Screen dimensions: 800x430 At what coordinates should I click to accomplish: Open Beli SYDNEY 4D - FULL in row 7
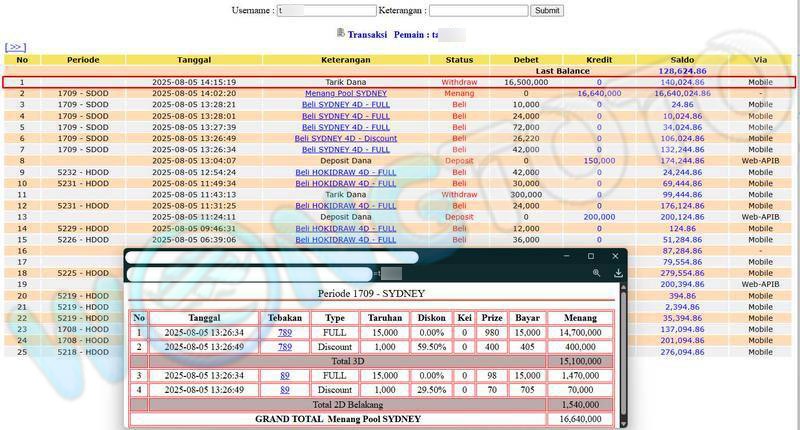point(346,149)
